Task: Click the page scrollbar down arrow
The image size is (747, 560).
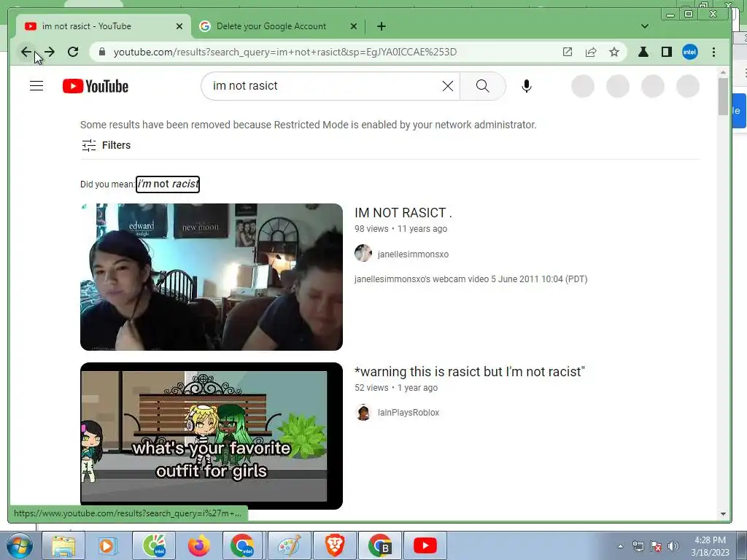Action: point(723,514)
